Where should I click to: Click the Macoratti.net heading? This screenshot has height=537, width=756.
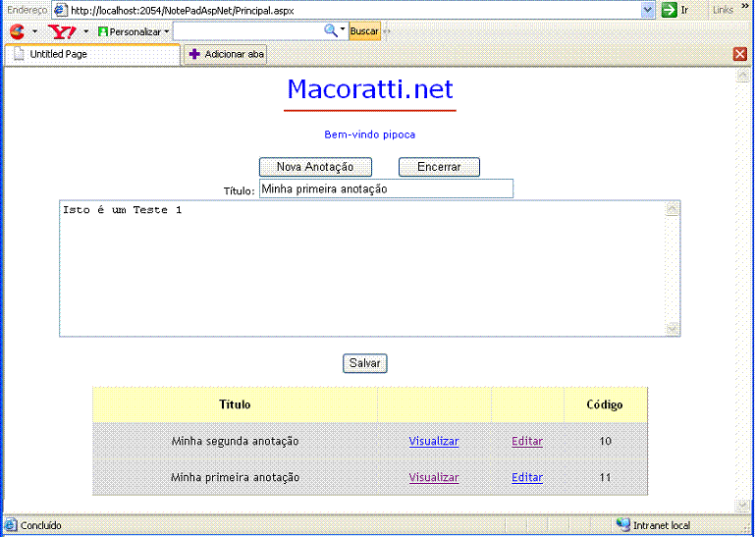[370, 89]
